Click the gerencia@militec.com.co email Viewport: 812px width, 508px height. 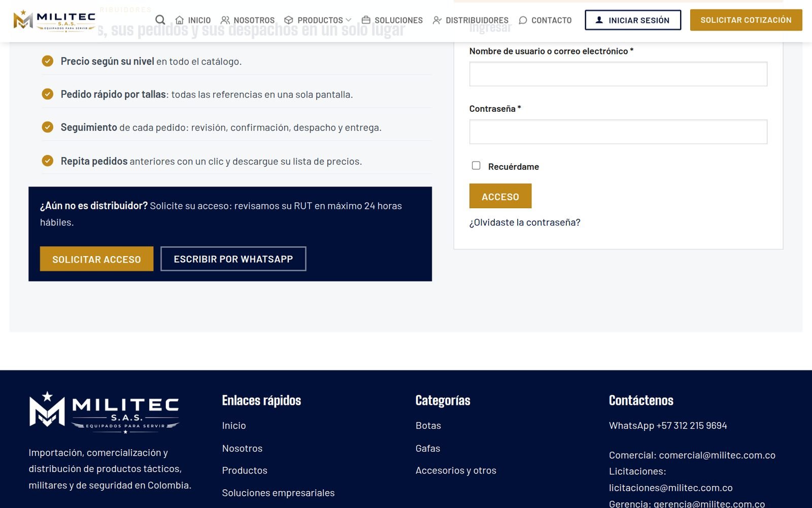[709, 503]
